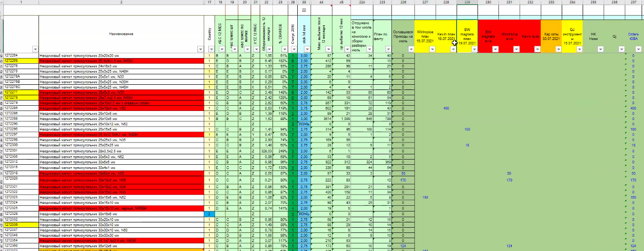The height and width of the screenshot is (251, 644).
Task: Select article cell 1272348
Action: point(21,235)
